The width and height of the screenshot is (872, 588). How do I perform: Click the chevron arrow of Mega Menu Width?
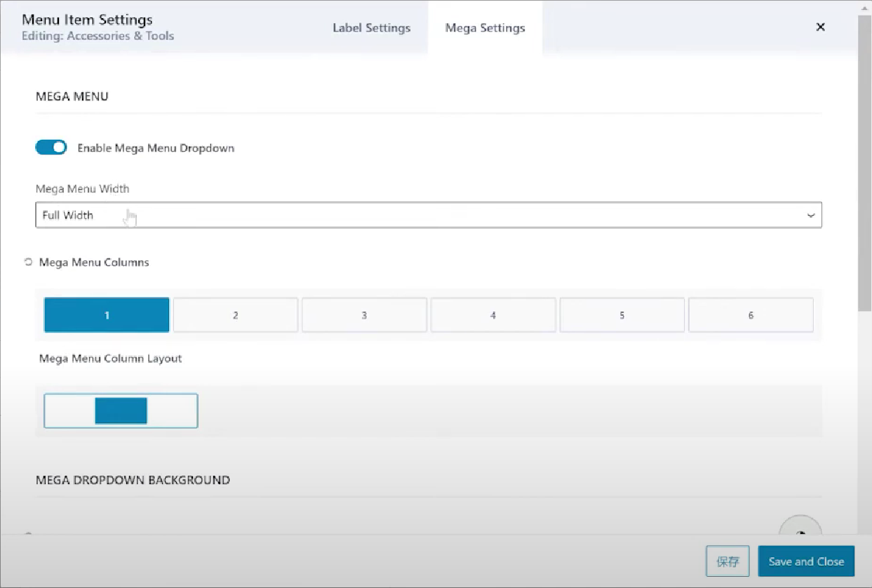pos(811,215)
